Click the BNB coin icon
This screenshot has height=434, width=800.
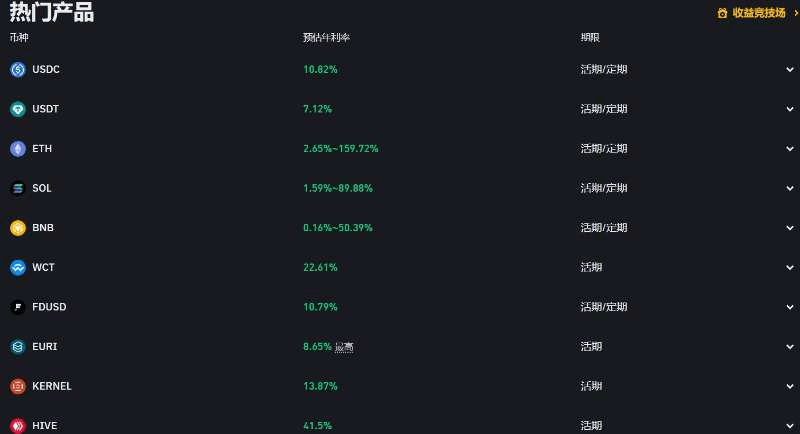(18, 228)
